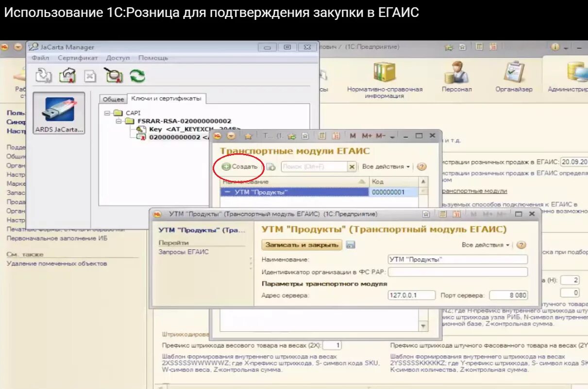The height and width of the screenshot is (389, 588).
Task: Click the Адрес сервера field with 127.0.0.1
Action: coord(412,295)
